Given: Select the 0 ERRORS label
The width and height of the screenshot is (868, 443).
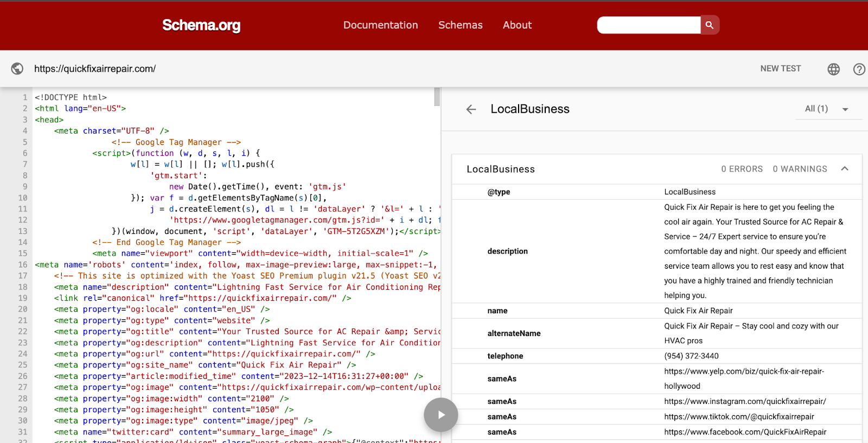Looking at the screenshot, I should [x=742, y=169].
